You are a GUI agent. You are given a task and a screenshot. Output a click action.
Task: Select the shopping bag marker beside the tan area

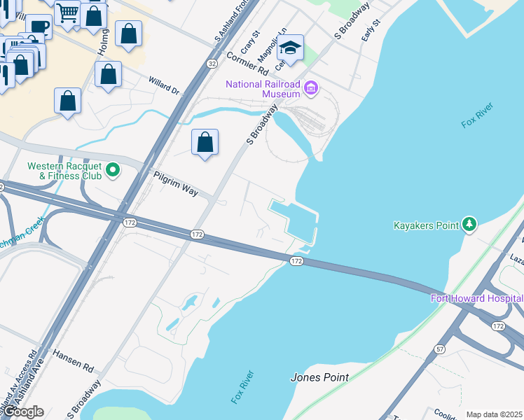point(67,103)
